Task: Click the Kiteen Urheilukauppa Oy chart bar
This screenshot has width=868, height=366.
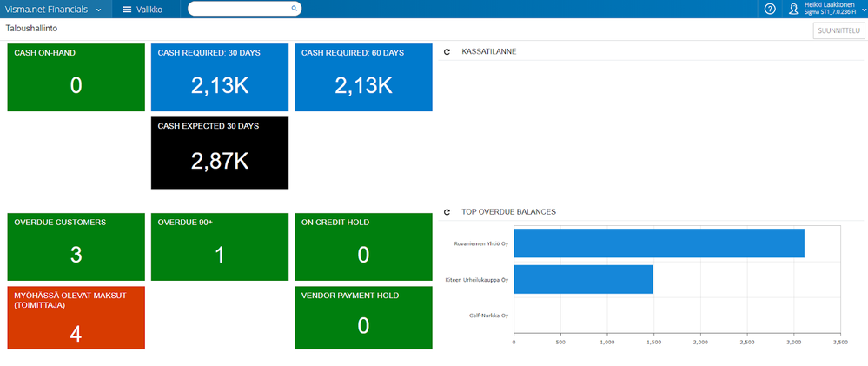Action: pyautogui.click(x=584, y=279)
